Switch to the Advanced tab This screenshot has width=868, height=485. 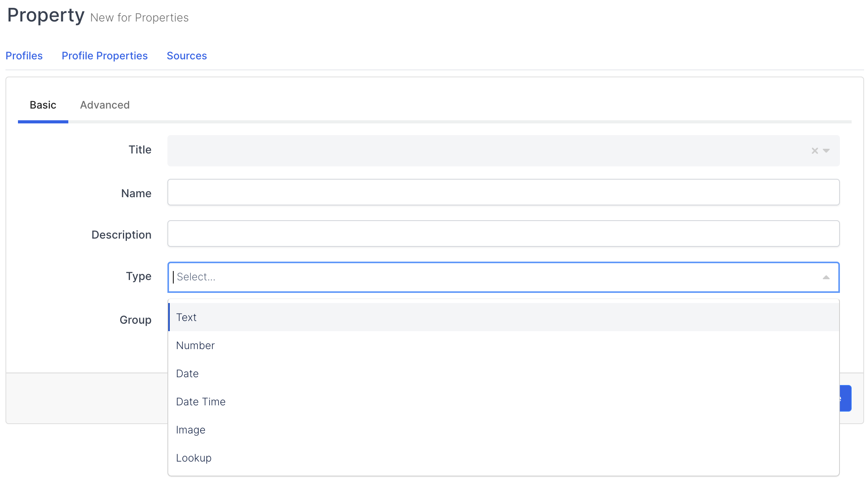pyautogui.click(x=105, y=105)
